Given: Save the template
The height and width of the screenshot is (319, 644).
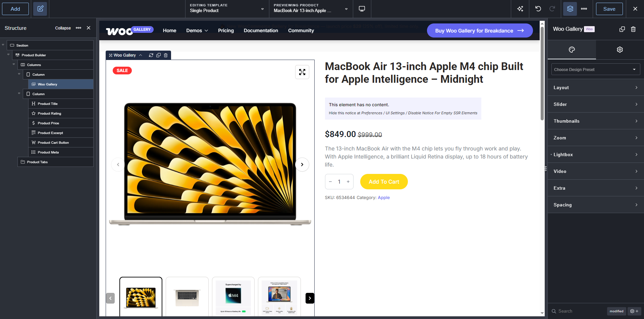Looking at the screenshot, I should click(609, 9).
